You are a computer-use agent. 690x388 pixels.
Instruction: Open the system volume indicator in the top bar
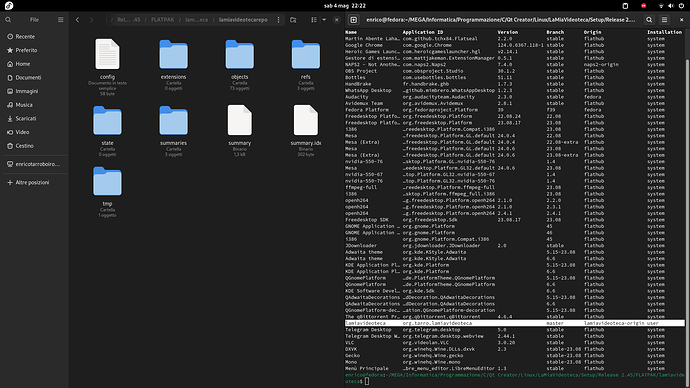(x=671, y=6)
